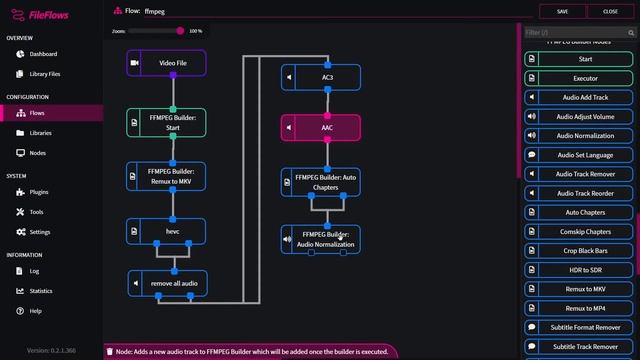Select the AC3 node
Screen dimensions: 640x360
(x=321, y=77)
